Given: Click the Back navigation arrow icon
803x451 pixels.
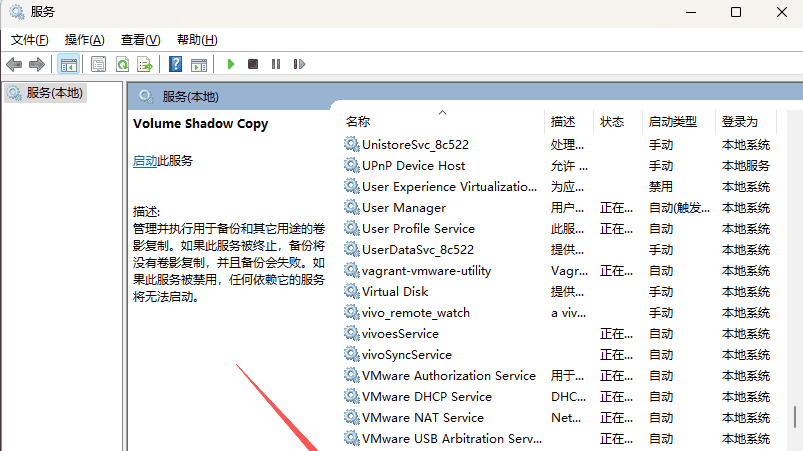Looking at the screenshot, I should point(14,65).
